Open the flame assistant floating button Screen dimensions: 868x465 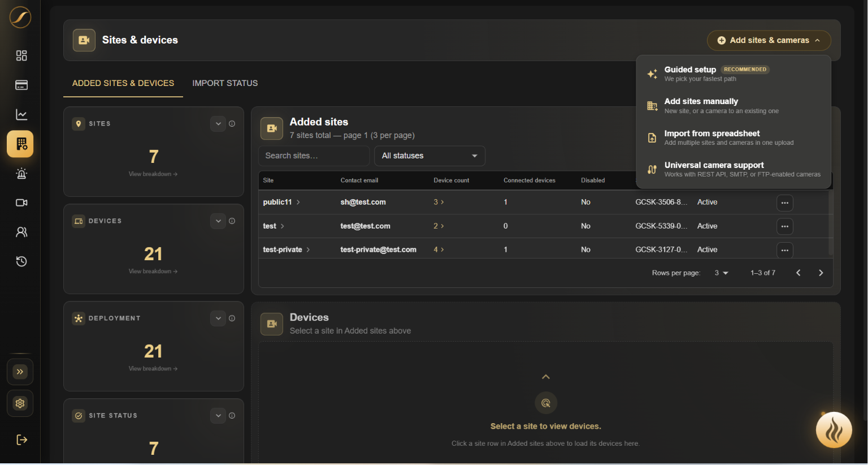pos(834,430)
